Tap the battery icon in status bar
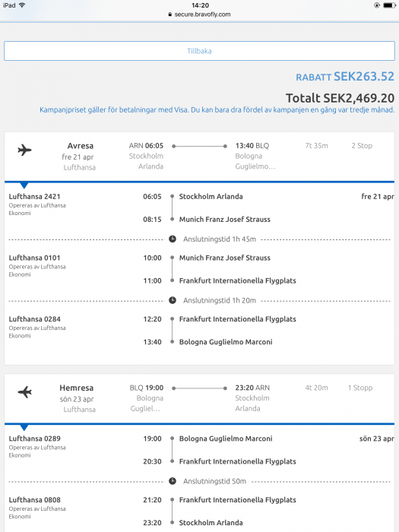 coord(389,5)
